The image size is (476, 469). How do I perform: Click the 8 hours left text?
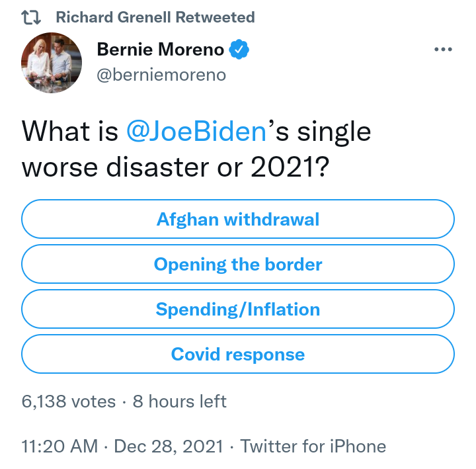click(179, 402)
